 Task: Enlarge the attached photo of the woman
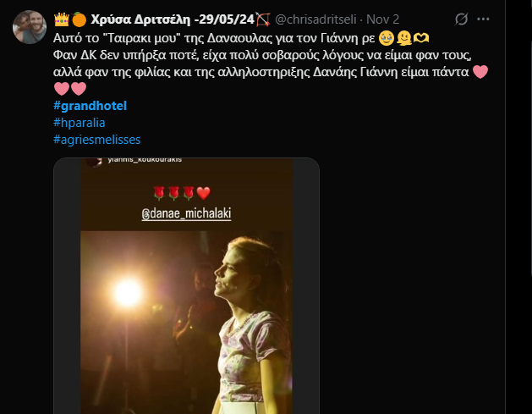click(x=186, y=322)
